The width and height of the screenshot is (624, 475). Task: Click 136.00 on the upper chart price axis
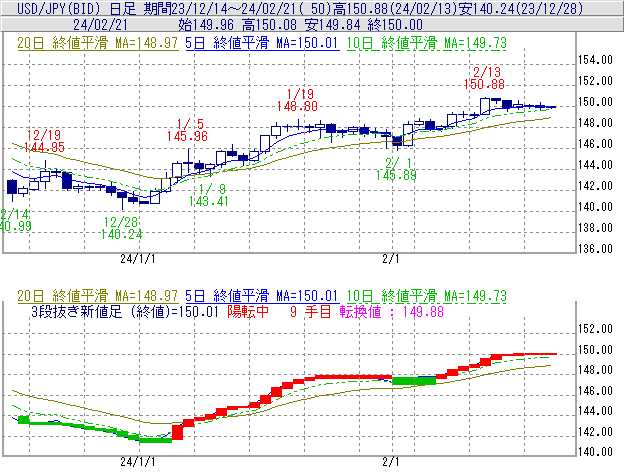595,249
